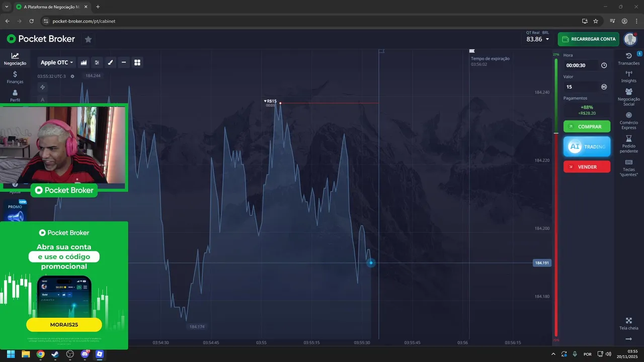Edit the Valor amount field

pyautogui.click(x=581, y=86)
